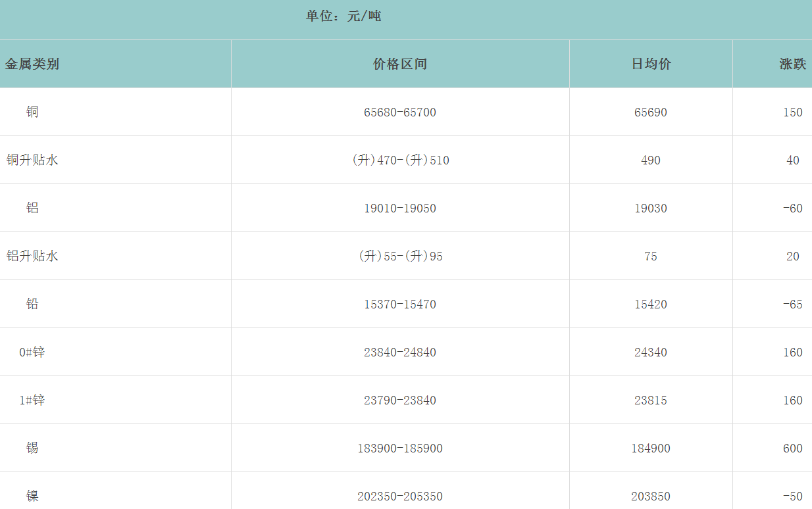
Task: Click tin price range 183900-185900
Action: click(x=400, y=448)
